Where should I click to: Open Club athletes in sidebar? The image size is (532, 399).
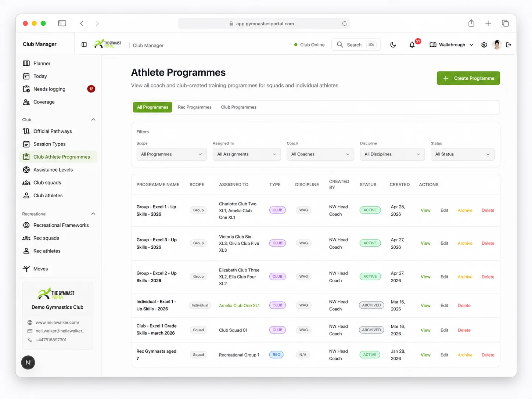tap(58, 195)
